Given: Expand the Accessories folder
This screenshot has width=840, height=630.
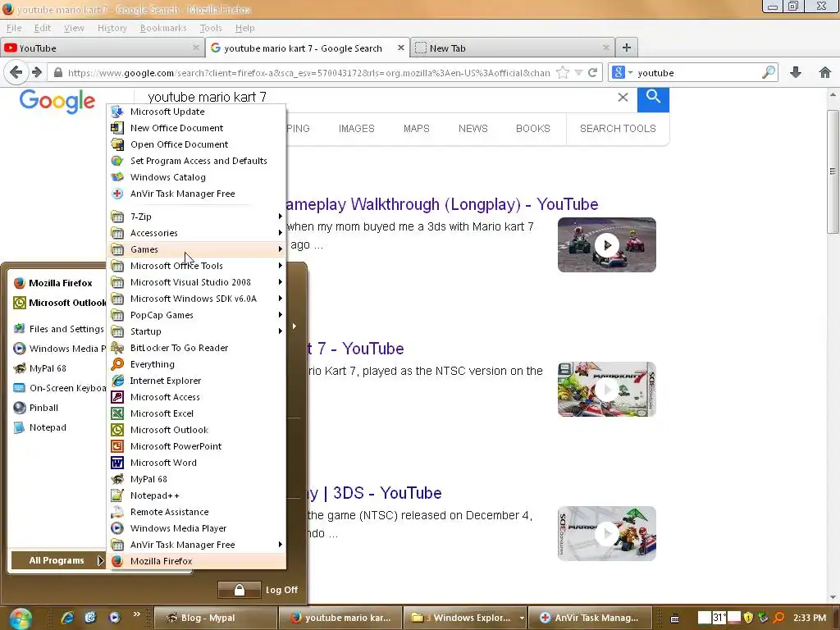Looking at the screenshot, I should point(196,234).
